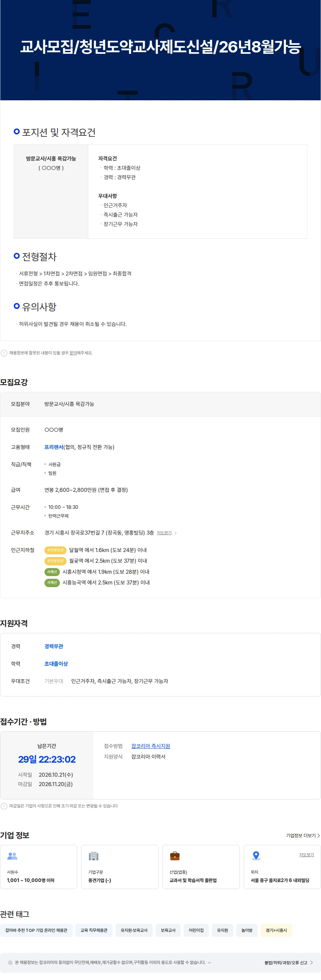321x980 pixels.
Task: Click the 잡코리아 이력서 text
Action: pos(148,757)
